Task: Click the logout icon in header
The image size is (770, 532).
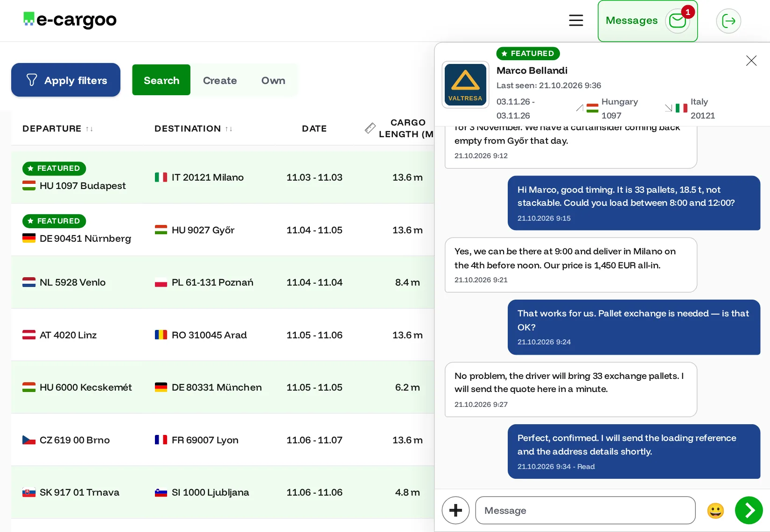Action: pyautogui.click(x=728, y=21)
